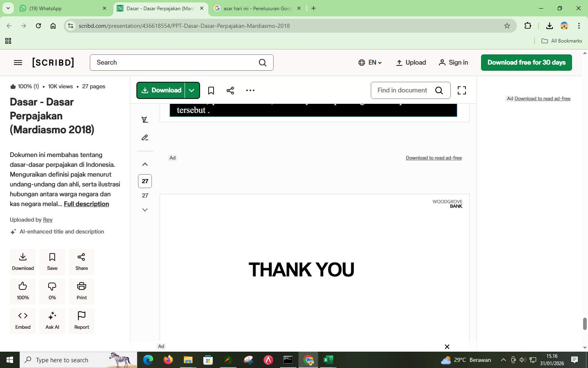588x368 pixels.
Task: Switch to the WhatsApp browser tab
Action: pyautogui.click(x=61, y=8)
